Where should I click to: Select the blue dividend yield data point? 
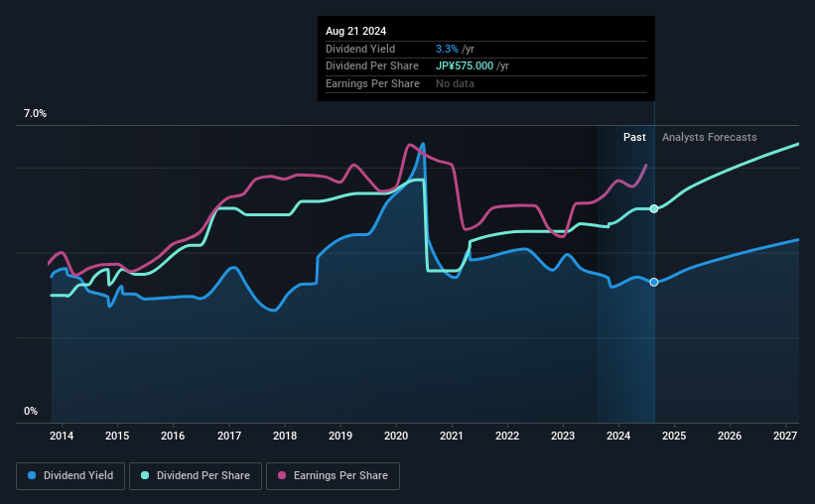pos(654,282)
